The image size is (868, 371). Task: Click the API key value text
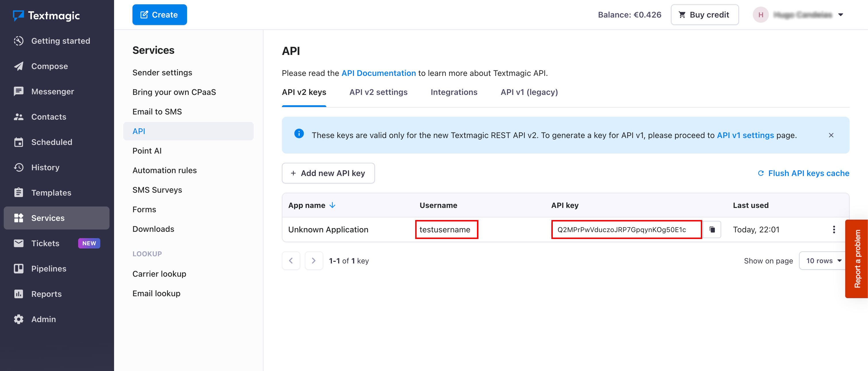621,230
